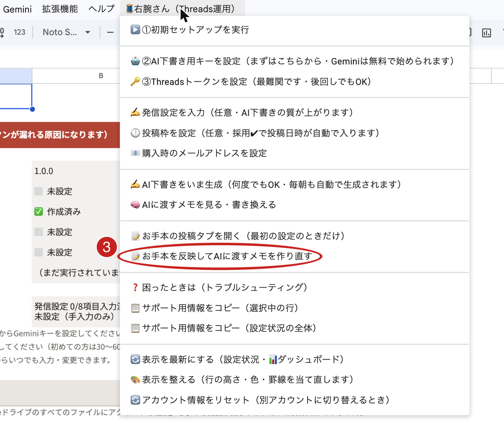Open the 拡張機能 menu

(60, 8)
